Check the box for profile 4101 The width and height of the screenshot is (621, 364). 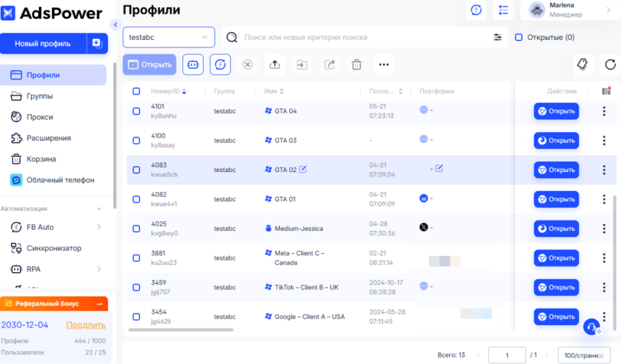[x=136, y=111]
